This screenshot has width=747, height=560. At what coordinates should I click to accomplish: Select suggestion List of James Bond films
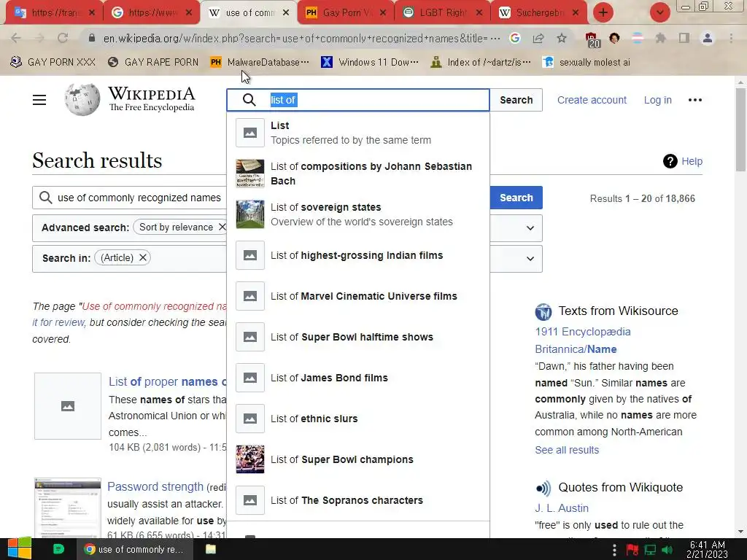point(357,378)
